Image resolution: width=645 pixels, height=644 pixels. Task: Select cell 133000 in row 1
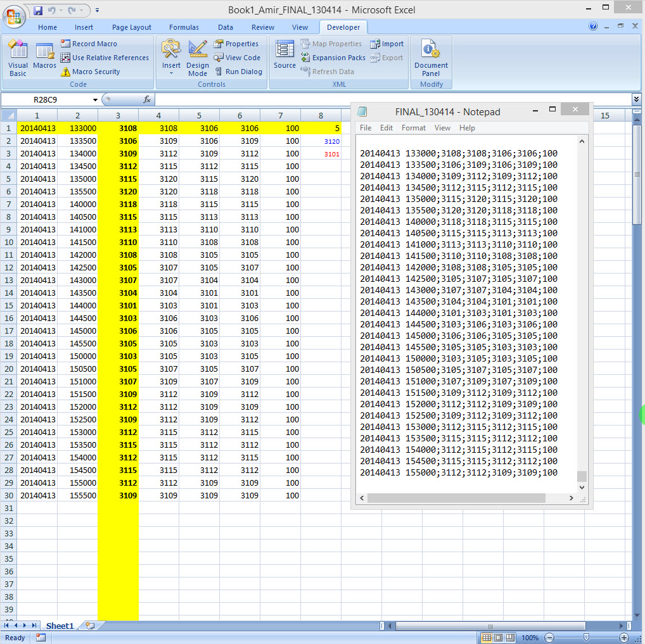(x=78, y=129)
